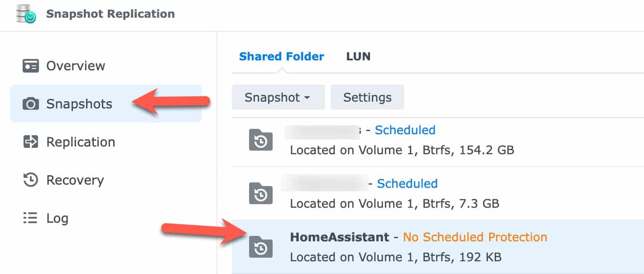Click the No Scheduled Protection status

[475, 237]
